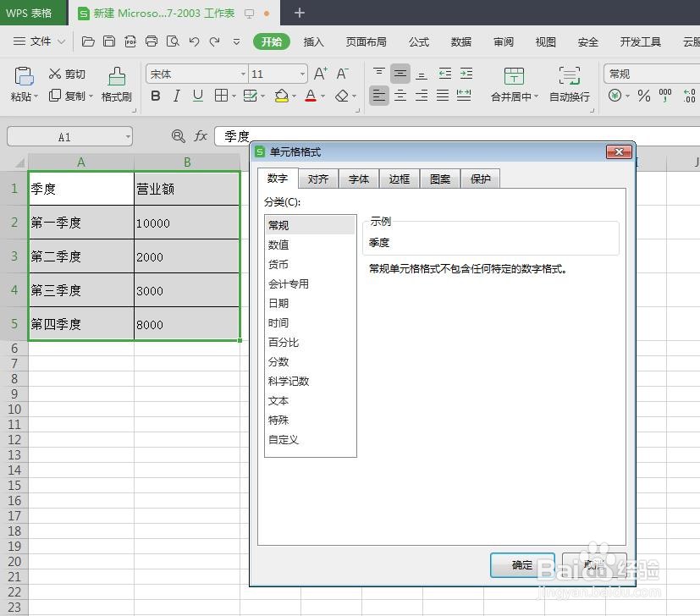
Task: Activate the 格式刷 format painter
Action: pos(117,85)
